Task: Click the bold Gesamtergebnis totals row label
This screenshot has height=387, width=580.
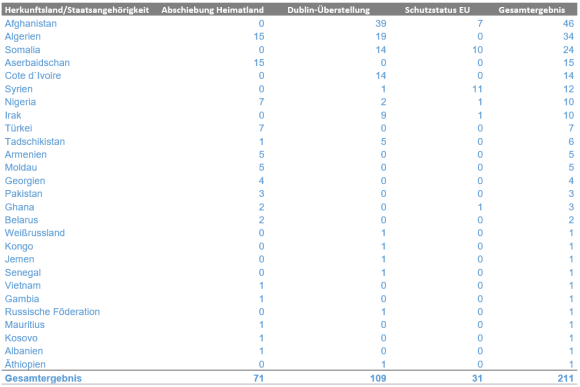Action: [x=43, y=378]
